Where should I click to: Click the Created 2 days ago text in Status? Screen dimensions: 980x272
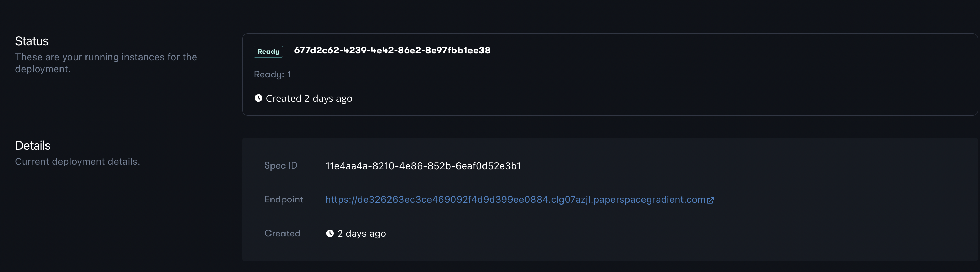(x=309, y=98)
